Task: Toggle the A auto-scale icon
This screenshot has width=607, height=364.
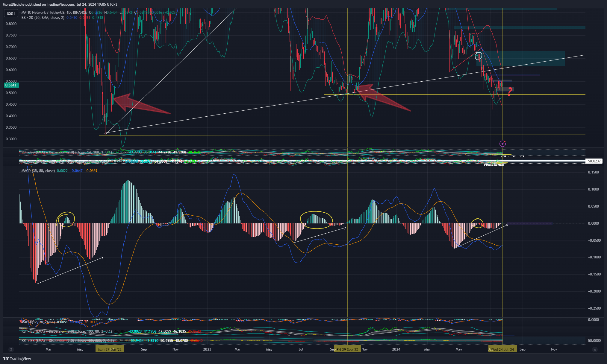Action: 595,349
